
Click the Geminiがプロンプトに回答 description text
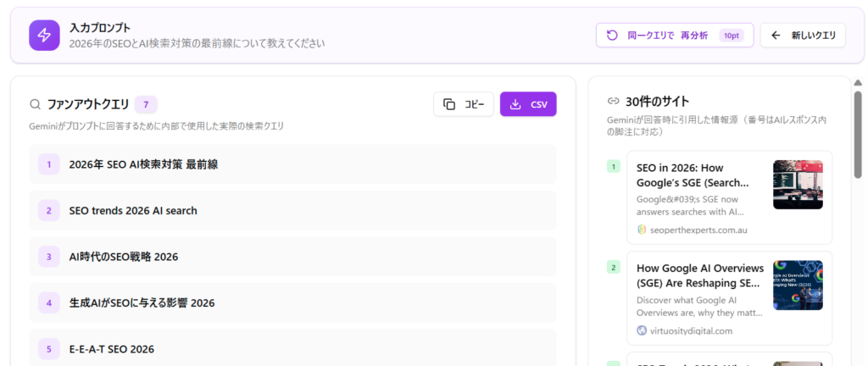point(157,126)
